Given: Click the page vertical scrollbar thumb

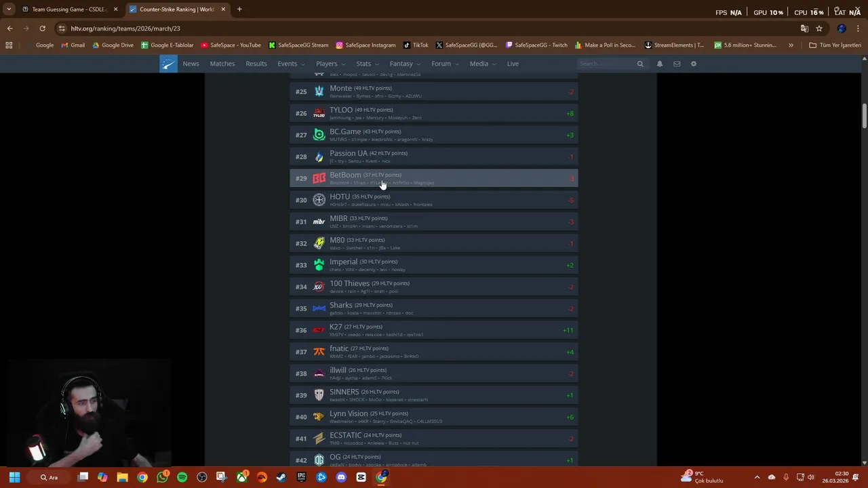Looking at the screenshot, I should point(865,116).
